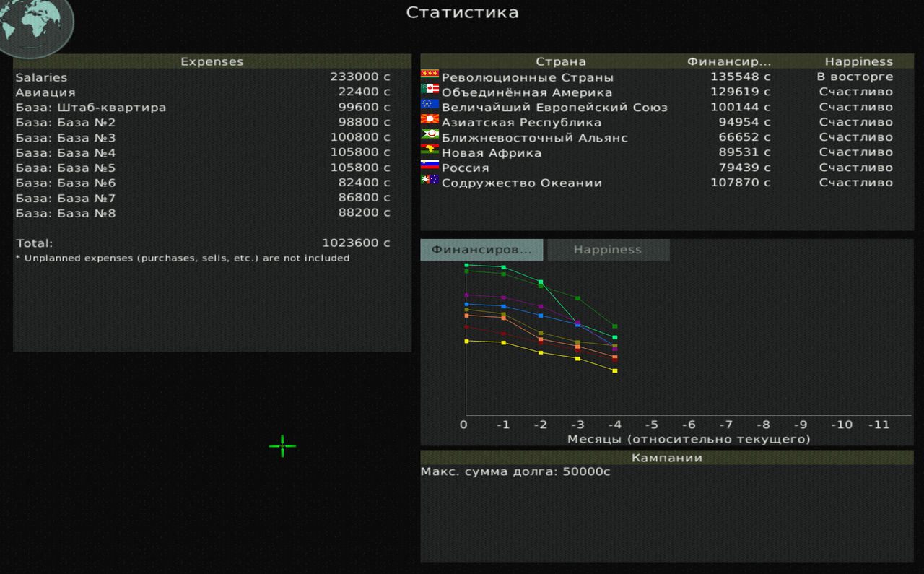This screenshot has width=924, height=574.
Task: Click the Ближневосточный Альянс flag icon
Action: 430,134
